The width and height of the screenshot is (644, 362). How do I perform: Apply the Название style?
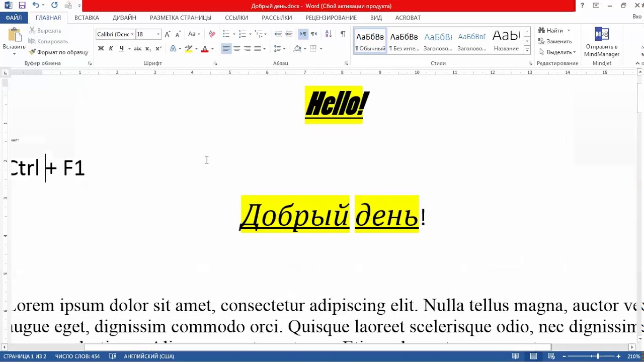point(506,41)
